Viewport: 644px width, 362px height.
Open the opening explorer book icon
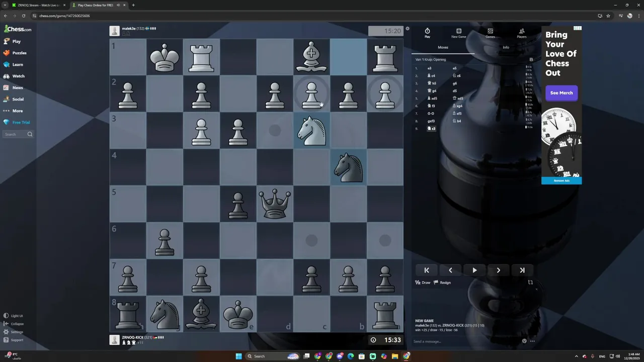coord(531,59)
